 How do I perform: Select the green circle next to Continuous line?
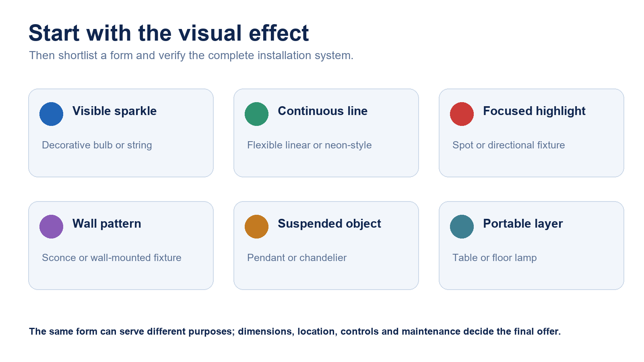coord(256,114)
